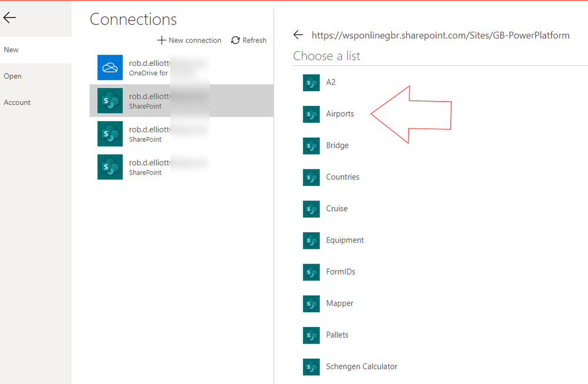Viewport: 588px width, 384px height.
Task: Click the SharePoint icon beside Bridge
Action: point(311,146)
